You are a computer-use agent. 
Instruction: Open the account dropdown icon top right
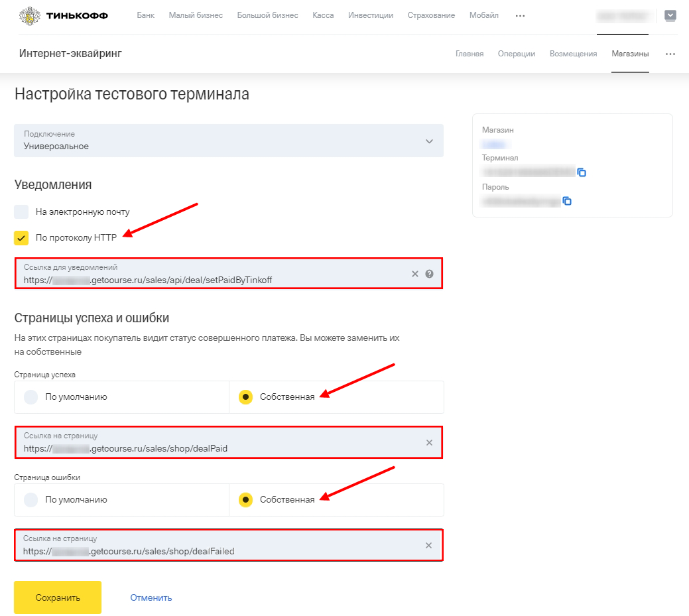[x=670, y=16]
